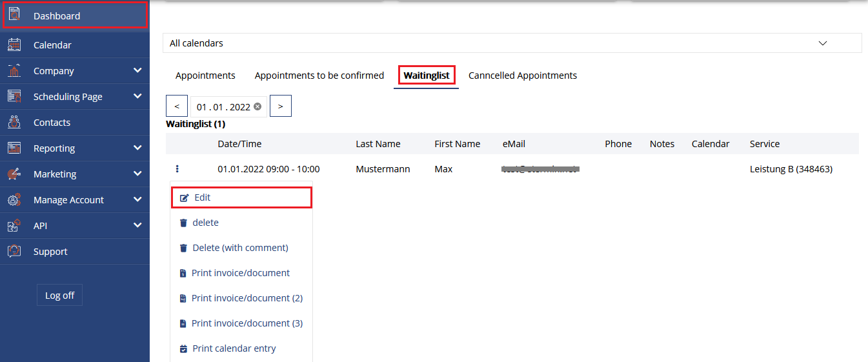Open Appointments to be confirmed tab
Screen dimensions: 868x362
[x=319, y=75]
